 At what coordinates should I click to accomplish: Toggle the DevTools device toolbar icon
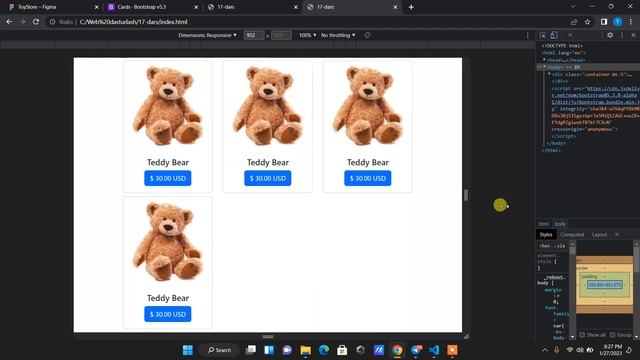554,36
